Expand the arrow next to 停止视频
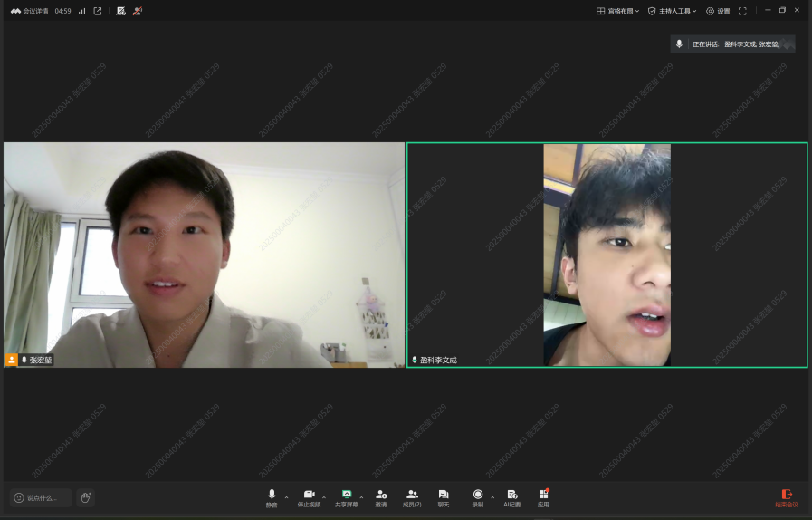 pos(324,496)
